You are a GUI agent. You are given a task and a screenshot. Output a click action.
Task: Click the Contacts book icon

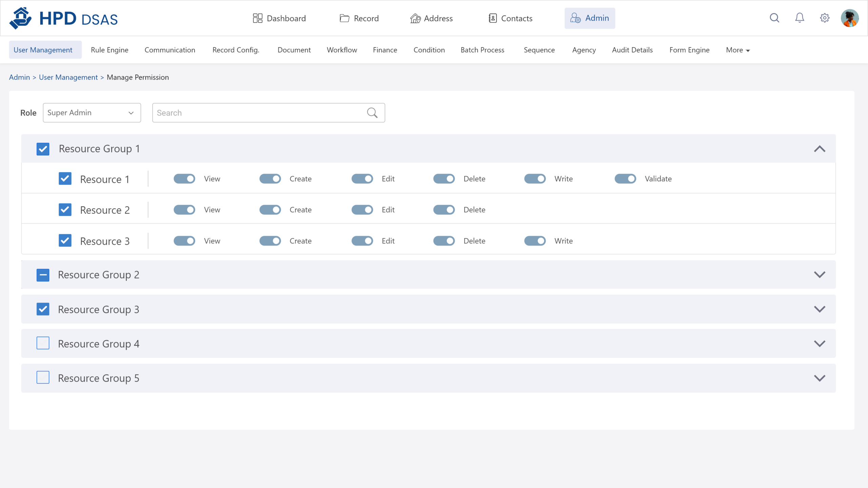click(x=492, y=18)
